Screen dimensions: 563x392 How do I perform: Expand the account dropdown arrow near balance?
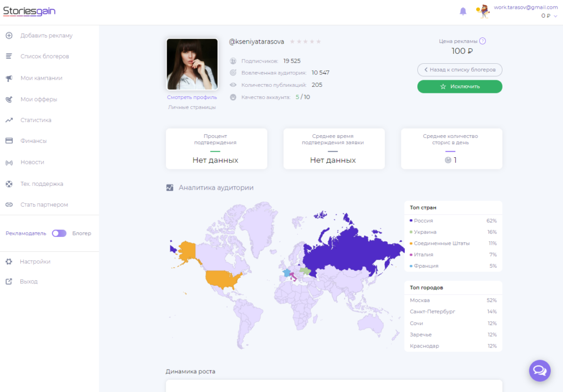coord(555,16)
